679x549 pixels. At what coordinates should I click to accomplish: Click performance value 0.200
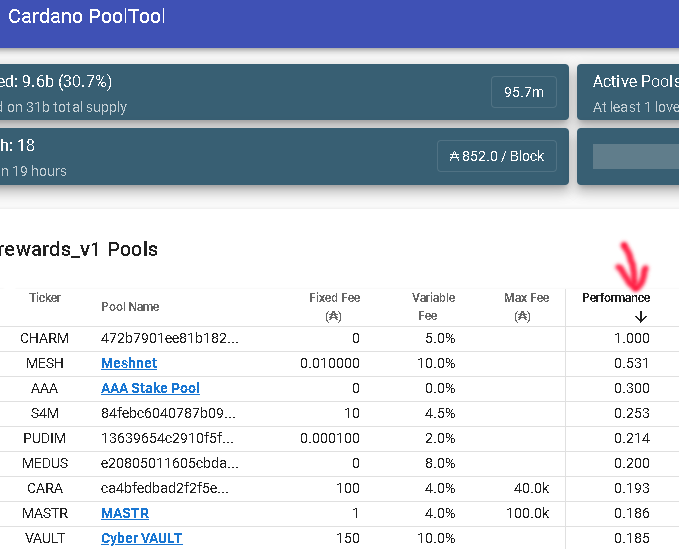coord(632,463)
